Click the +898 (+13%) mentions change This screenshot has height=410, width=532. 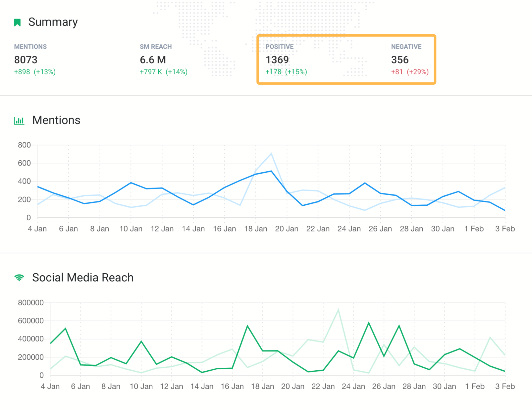[35, 72]
